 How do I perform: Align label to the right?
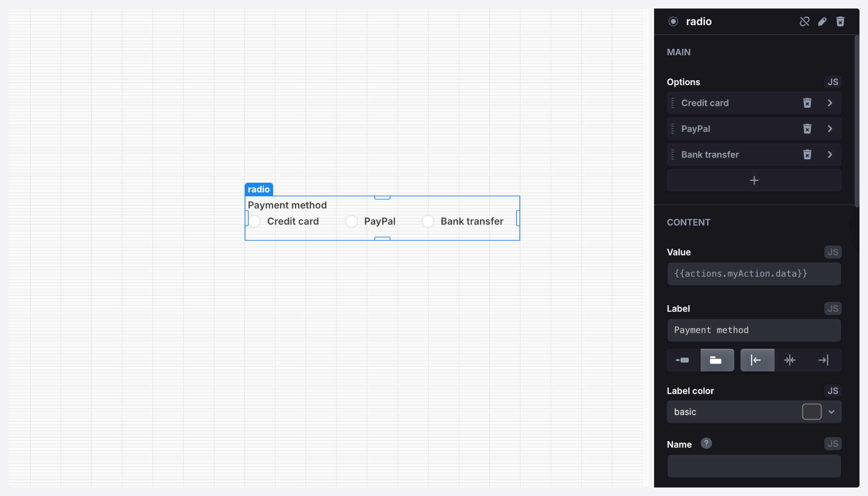click(x=823, y=360)
